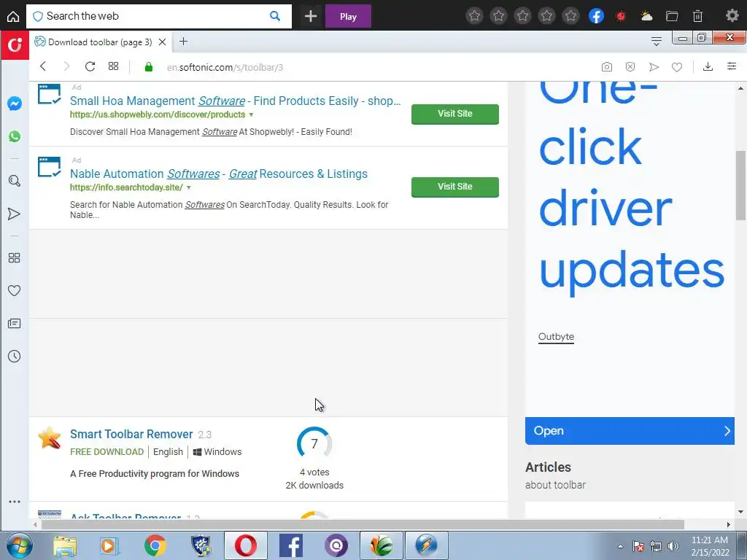Click Visit Site for Nable Automation

click(x=455, y=187)
